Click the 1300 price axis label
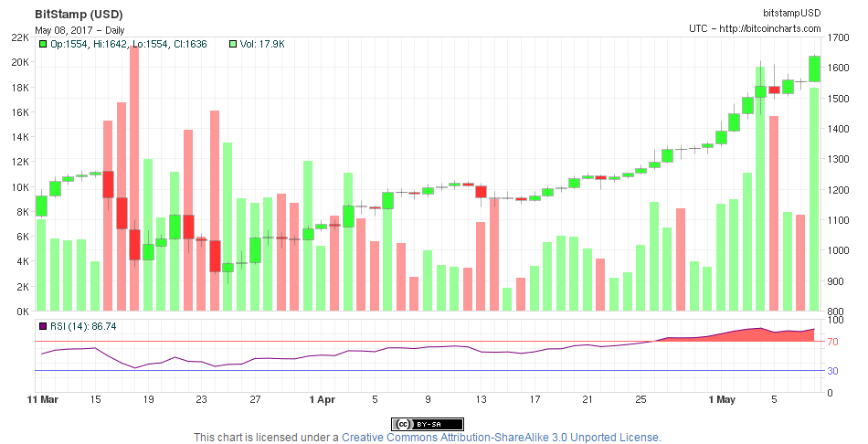The height and width of the screenshot is (444, 868). pyautogui.click(x=838, y=160)
